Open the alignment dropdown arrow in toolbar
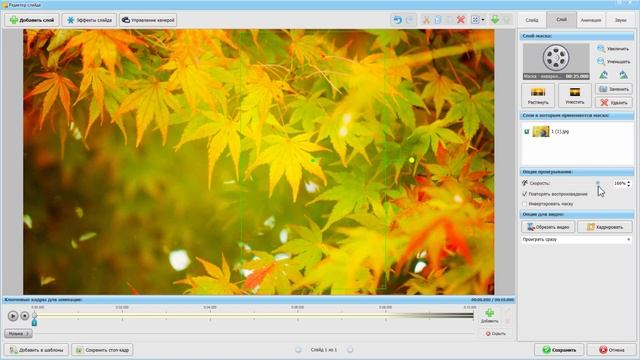The height and width of the screenshot is (360, 640). [x=483, y=20]
